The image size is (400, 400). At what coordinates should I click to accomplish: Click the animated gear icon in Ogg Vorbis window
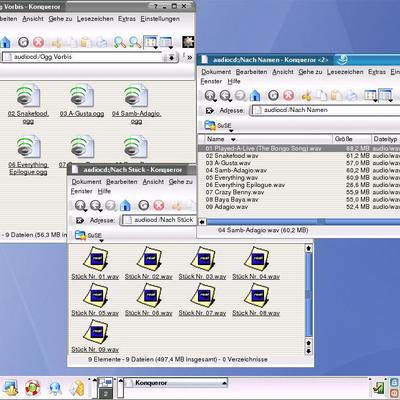188,42
